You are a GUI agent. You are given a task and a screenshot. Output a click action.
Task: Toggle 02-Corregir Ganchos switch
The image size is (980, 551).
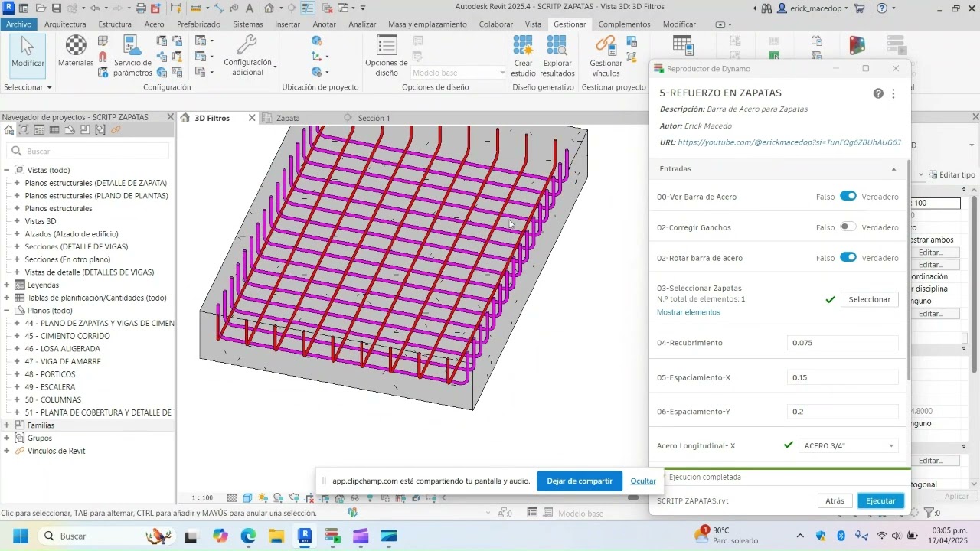tap(848, 227)
